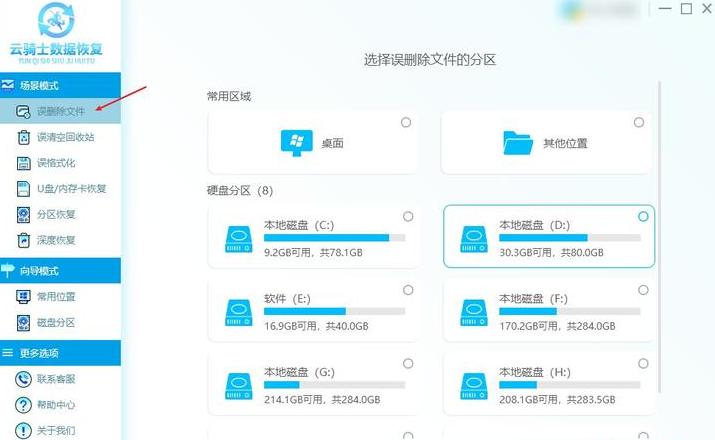
Task: Click the drive icon for 本地磁盘 (G:)
Action: tap(238, 387)
